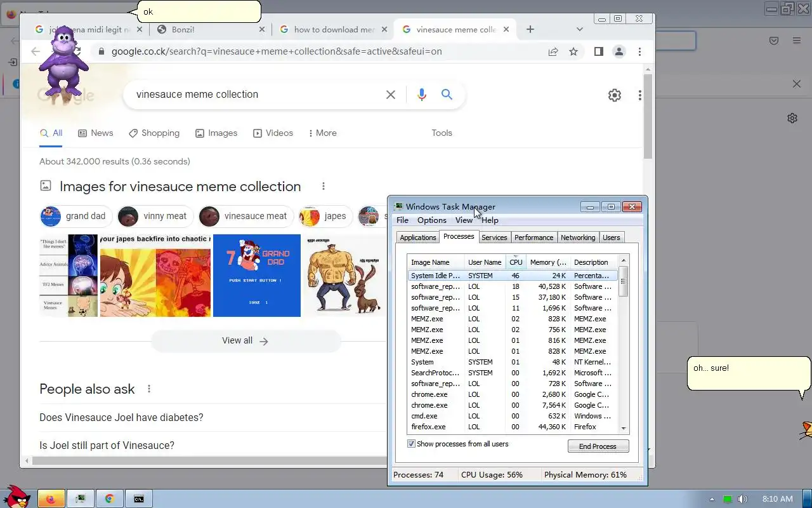Click the blue search magnifier icon
812x508 pixels.
(447, 95)
